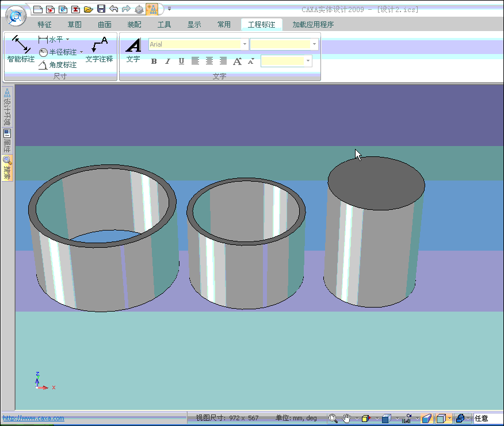The width and height of the screenshot is (504, 426).
Task: Click the Save floppy disk icon
Action: (x=101, y=9)
